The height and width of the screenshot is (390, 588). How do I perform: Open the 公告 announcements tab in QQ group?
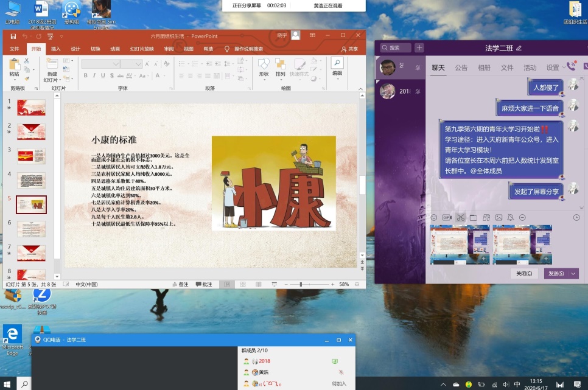click(461, 68)
